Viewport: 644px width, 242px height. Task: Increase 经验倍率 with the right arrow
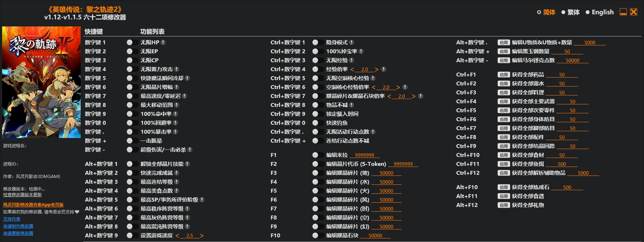[377, 69]
